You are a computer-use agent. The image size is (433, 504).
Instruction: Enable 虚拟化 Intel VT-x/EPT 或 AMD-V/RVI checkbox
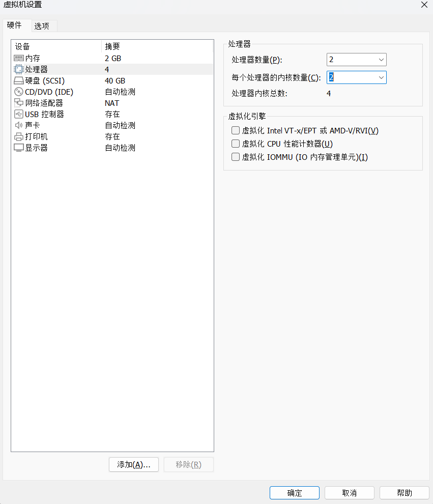pos(236,130)
